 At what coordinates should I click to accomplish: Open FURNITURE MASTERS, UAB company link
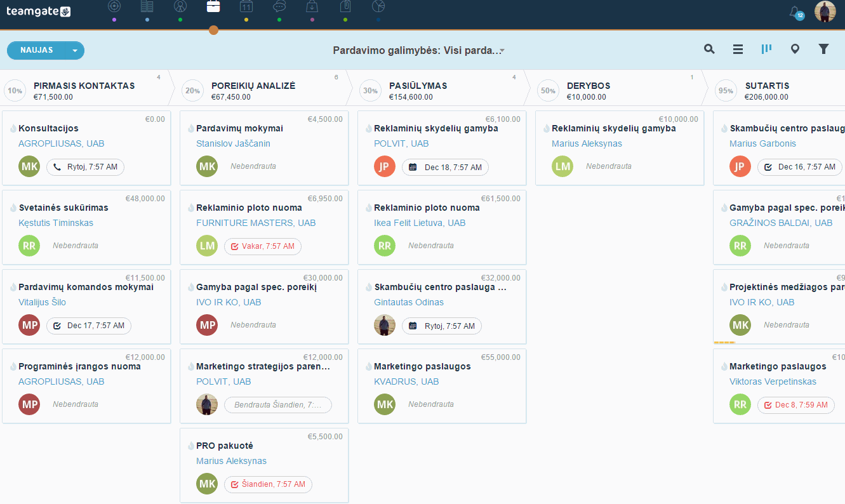(256, 223)
